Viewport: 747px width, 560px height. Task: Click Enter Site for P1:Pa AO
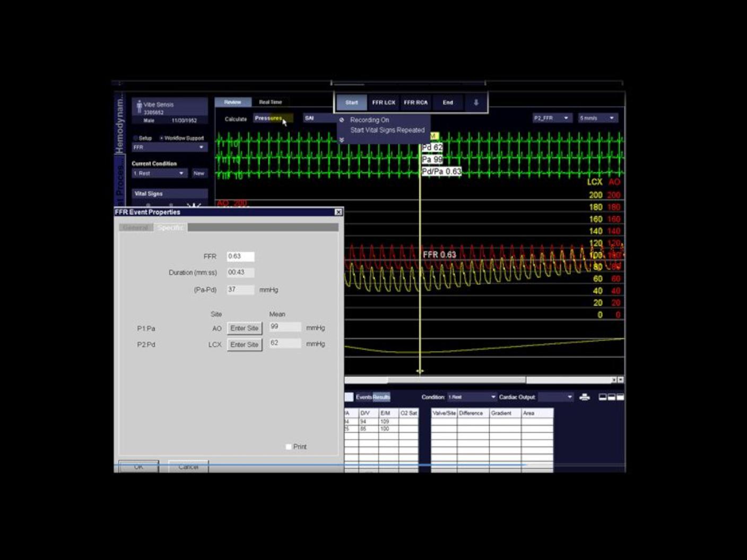245,328
